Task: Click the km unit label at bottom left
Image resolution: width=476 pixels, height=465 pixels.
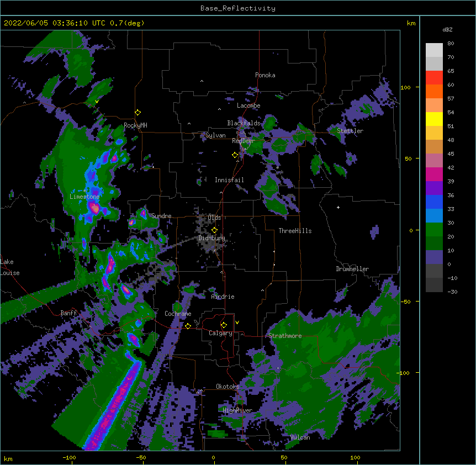Action: point(8,459)
